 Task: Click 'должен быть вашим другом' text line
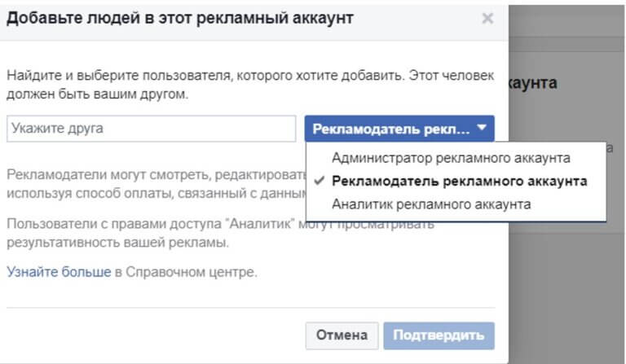coord(98,94)
